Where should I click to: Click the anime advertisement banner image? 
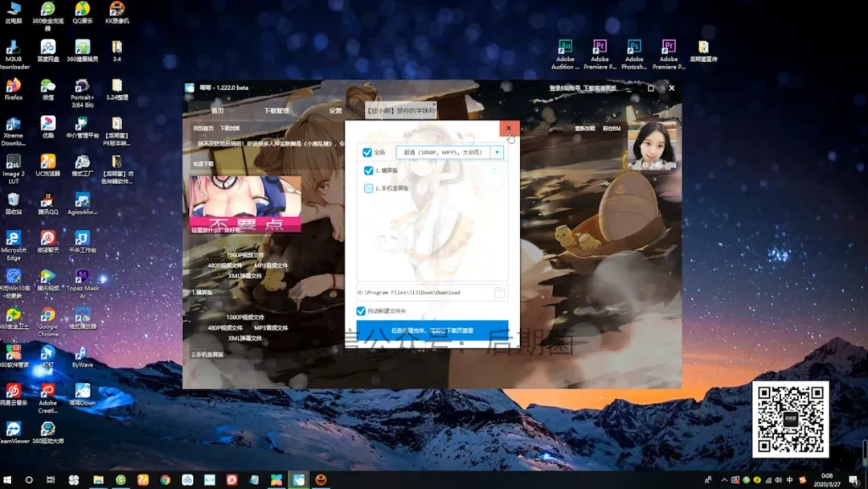coord(245,204)
